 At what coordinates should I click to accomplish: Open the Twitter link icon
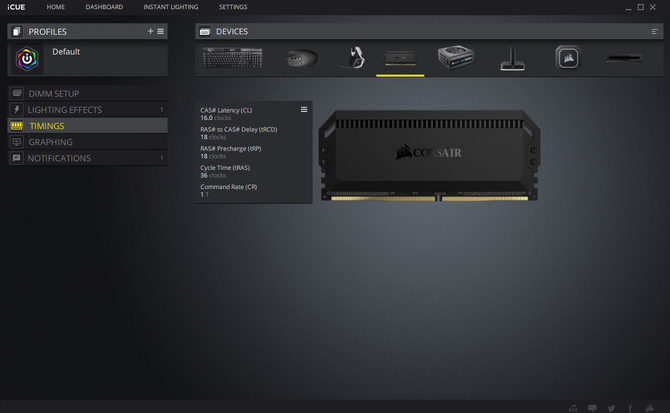click(x=611, y=408)
